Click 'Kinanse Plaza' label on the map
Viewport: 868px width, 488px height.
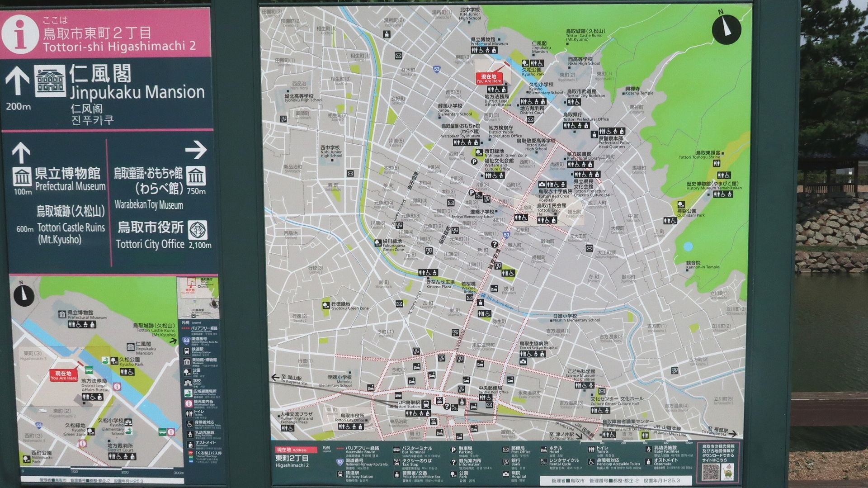click(x=439, y=287)
